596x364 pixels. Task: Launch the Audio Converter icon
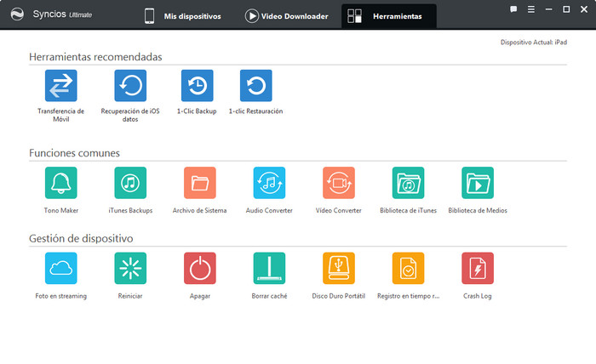(x=269, y=183)
